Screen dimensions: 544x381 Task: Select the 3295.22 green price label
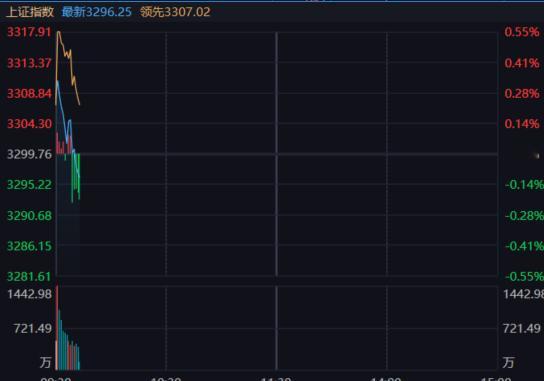pyautogui.click(x=29, y=184)
